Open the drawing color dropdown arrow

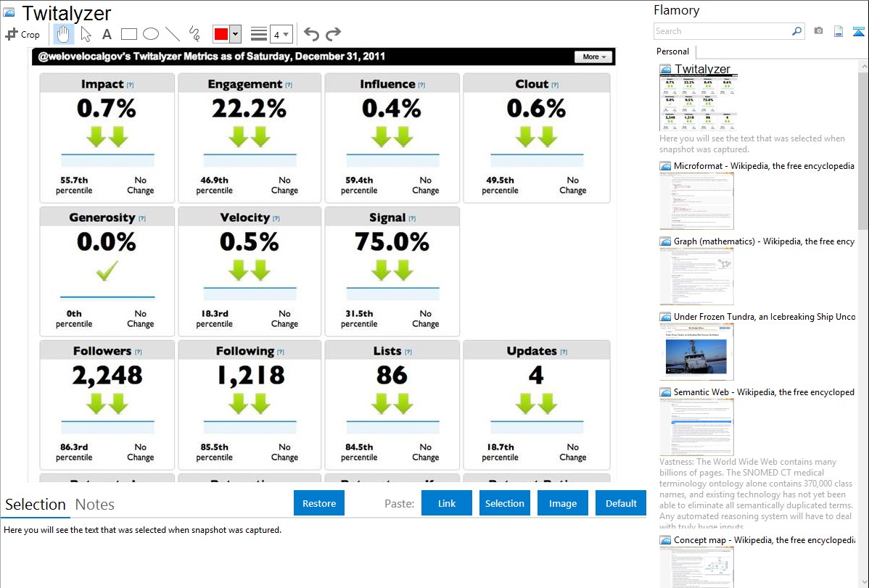235,34
